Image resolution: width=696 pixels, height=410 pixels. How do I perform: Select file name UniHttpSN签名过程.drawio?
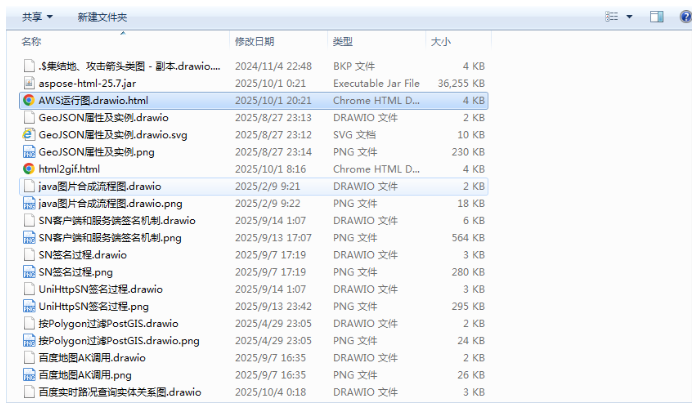coord(100,289)
